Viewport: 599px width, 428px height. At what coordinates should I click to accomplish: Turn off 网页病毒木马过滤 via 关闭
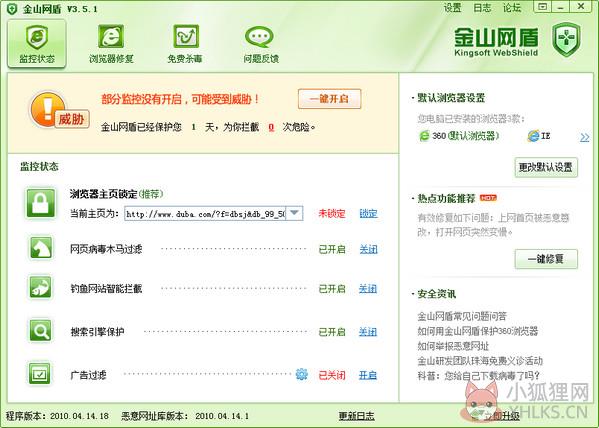point(368,250)
